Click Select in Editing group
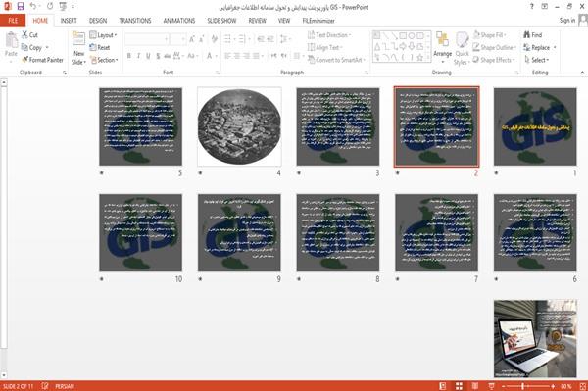Screen dimensions: 588x391 point(536,60)
